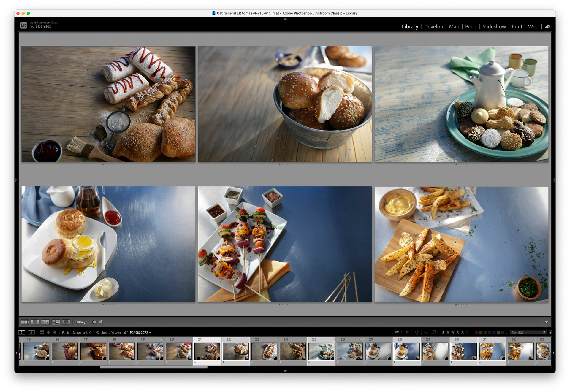Toggle flagged photos filter
This screenshot has height=392, width=570.
tap(407, 332)
